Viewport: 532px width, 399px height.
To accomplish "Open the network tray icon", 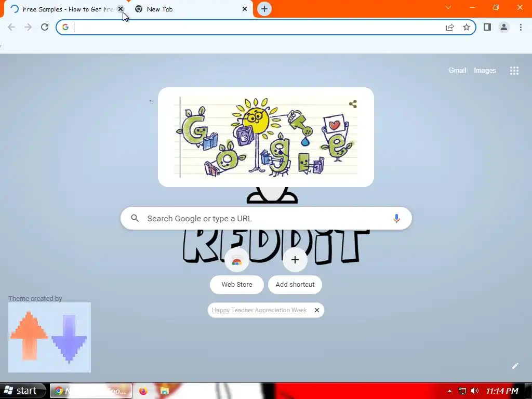I will (x=462, y=391).
